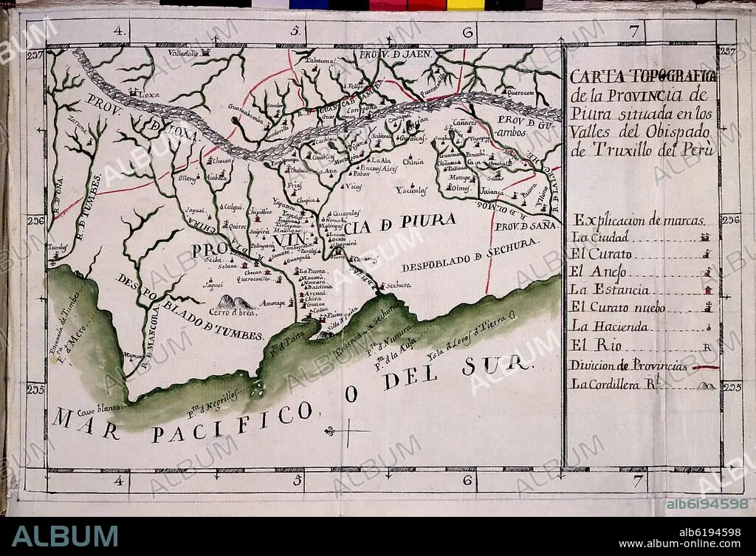This screenshot has width=756, height=556.
Task: Click the red house symbol beside La Estancia
Action: (x=708, y=290)
